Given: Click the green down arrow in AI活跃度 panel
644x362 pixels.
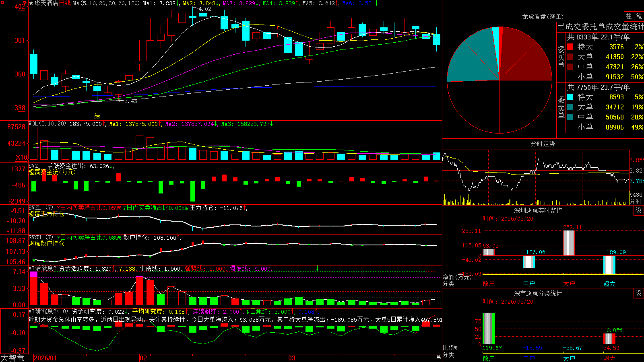Looking at the screenshot, I should (x=317, y=268).
